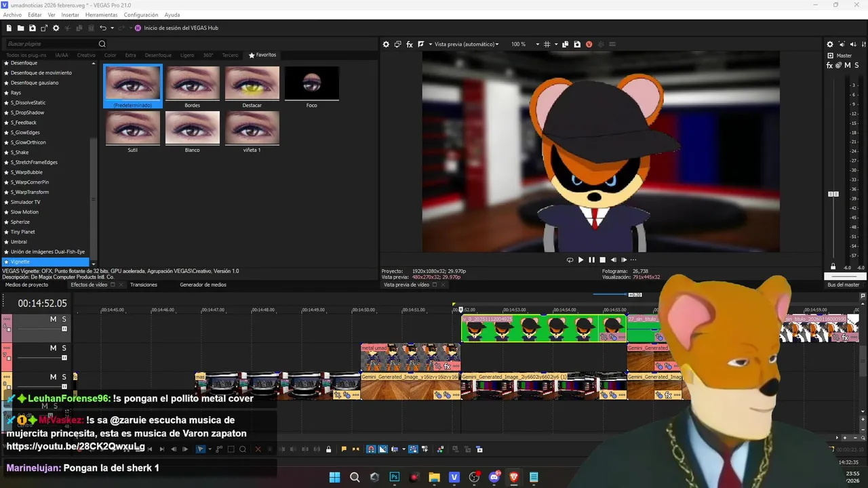This screenshot has width=868, height=488.
Task: Choose the viñeta 1 preset thumbnail
Action: point(252,127)
